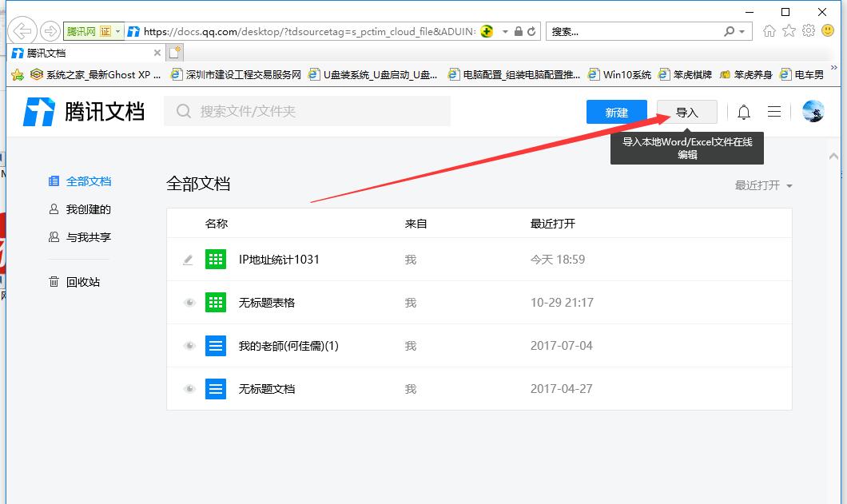Click the 腾讯文档 logo
The image size is (847, 504).
(x=84, y=112)
